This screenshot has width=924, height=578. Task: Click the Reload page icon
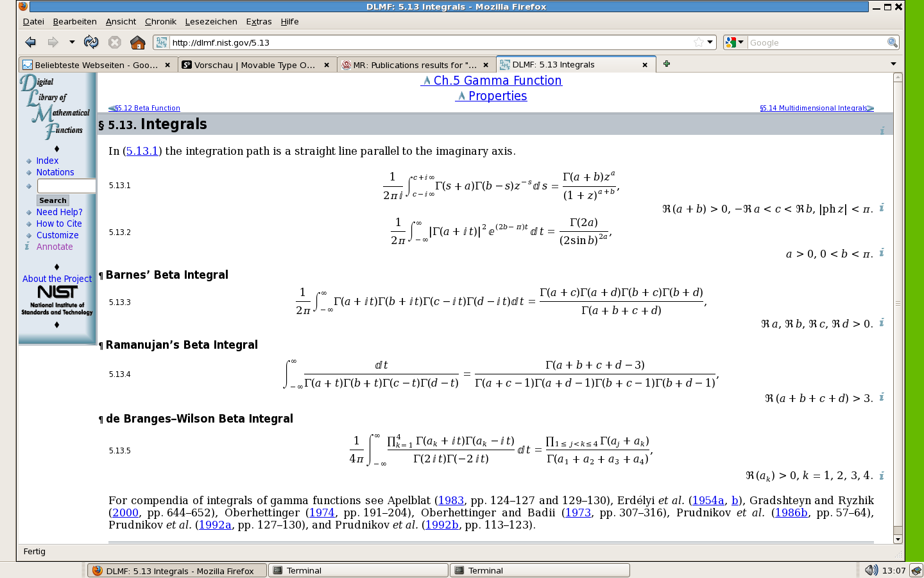(x=91, y=42)
